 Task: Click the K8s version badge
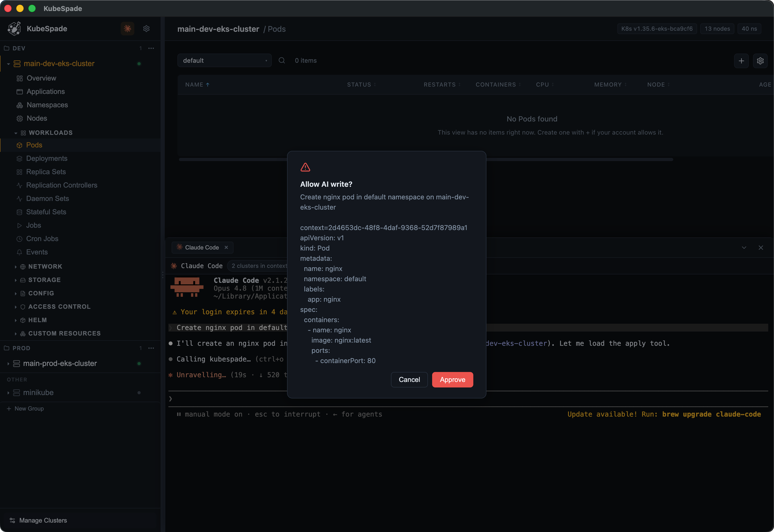[x=657, y=29]
